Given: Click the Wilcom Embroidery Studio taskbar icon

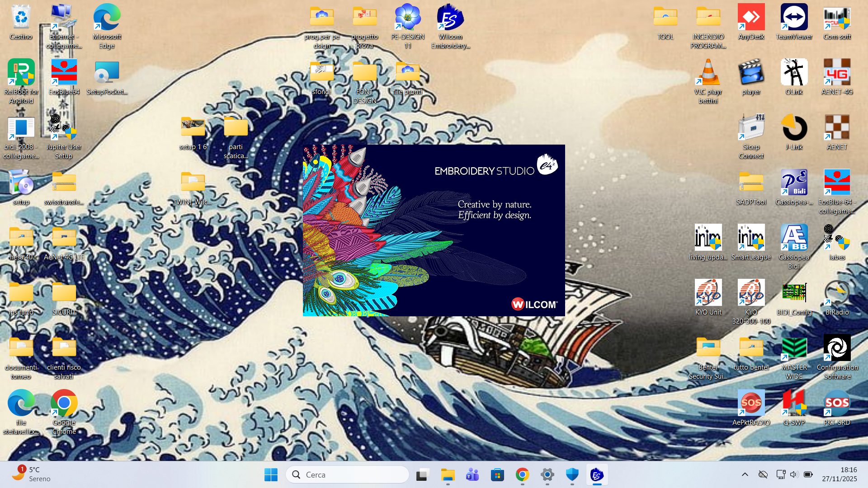Looking at the screenshot, I should [x=597, y=475].
